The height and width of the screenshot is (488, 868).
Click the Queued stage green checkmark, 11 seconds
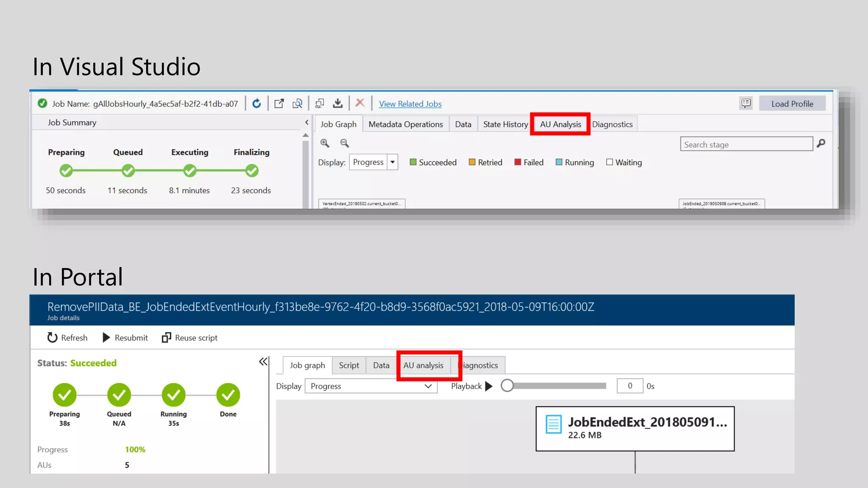128,171
